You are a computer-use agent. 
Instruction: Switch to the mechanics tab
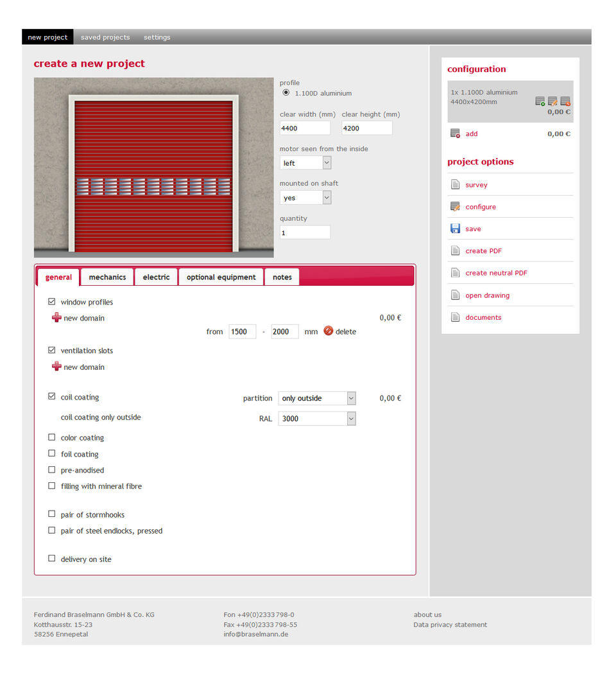click(107, 277)
